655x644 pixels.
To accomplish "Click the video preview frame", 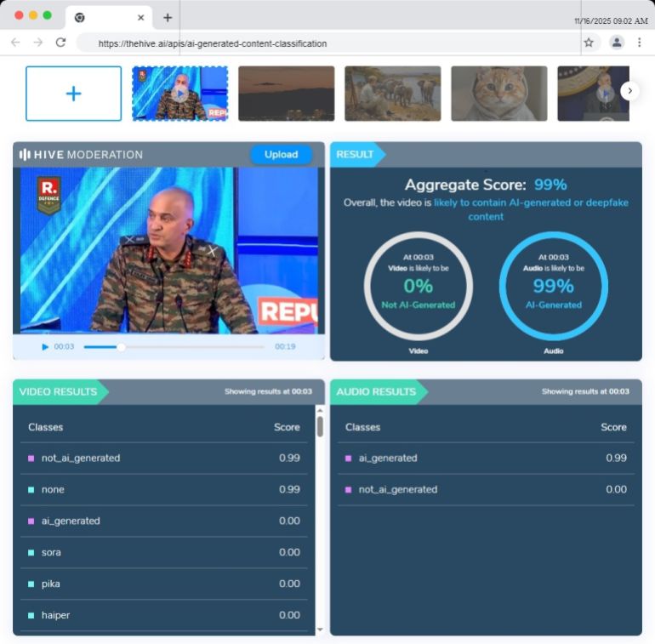I will tap(169, 250).
